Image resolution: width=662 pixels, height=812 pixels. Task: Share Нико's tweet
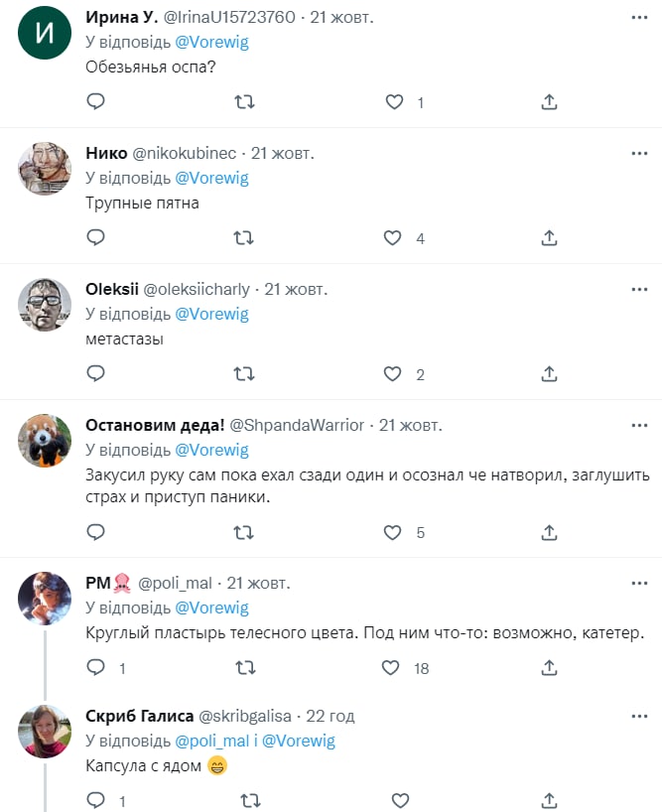pos(550,238)
